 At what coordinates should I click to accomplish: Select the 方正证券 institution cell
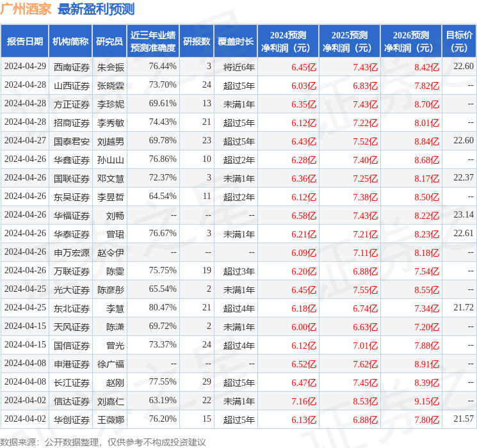[72, 104]
